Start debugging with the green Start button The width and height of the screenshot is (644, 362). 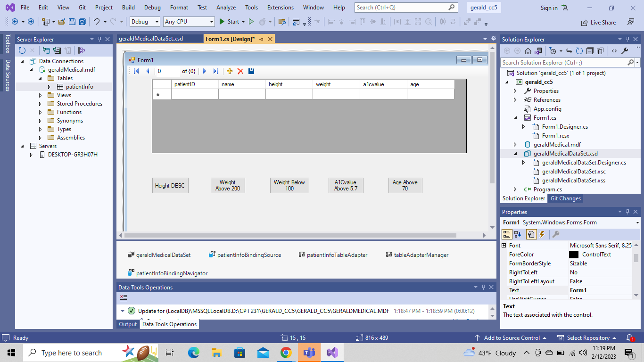pyautogui.click(x=222, y=22)
